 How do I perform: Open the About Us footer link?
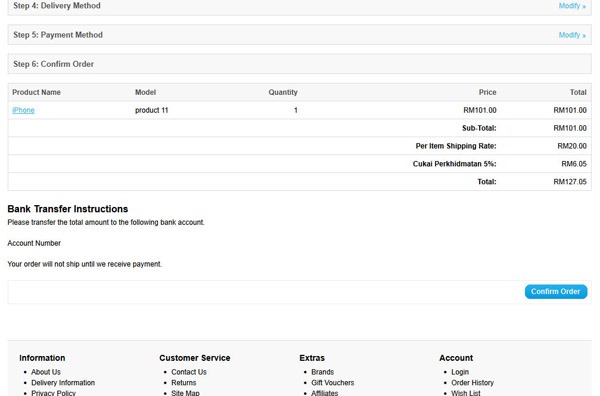pos(46,372)
